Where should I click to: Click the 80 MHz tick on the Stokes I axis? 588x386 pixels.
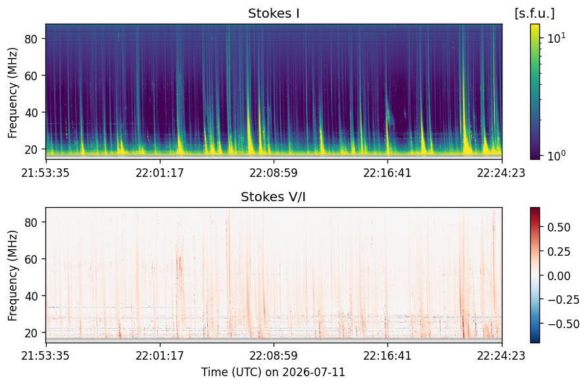pyautogui.click(x=31, y=39)
